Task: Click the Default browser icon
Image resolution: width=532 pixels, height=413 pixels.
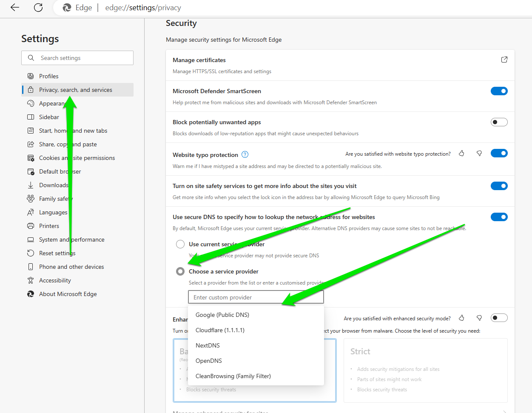Action: click(x=31, y=171)
